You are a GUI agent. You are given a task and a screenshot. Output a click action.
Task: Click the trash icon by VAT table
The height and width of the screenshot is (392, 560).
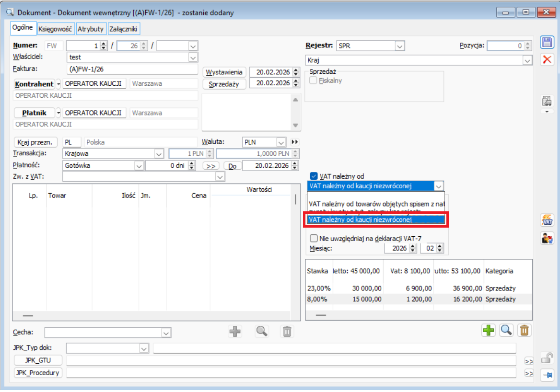[525, 330]
